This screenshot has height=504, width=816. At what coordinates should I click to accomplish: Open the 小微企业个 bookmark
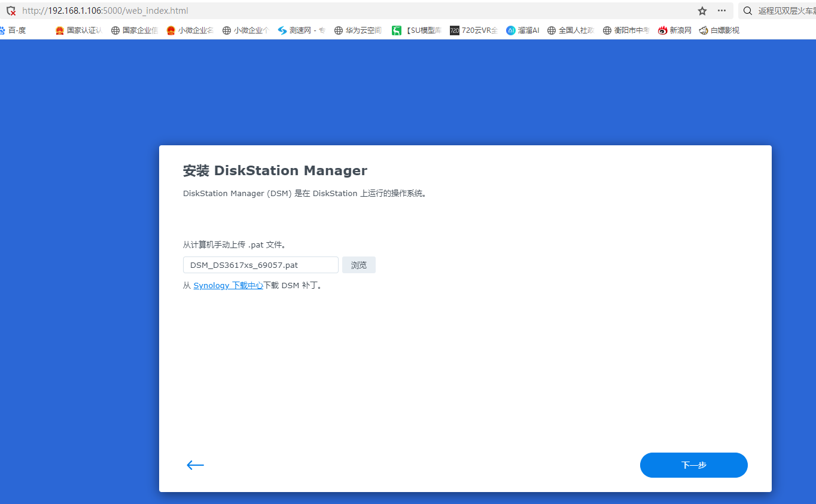click(246, 30)
